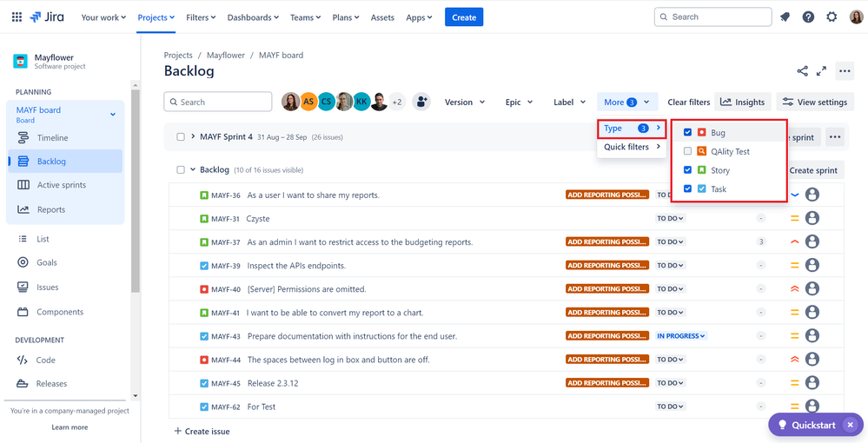Open the Epic filter dropdown

519,102
